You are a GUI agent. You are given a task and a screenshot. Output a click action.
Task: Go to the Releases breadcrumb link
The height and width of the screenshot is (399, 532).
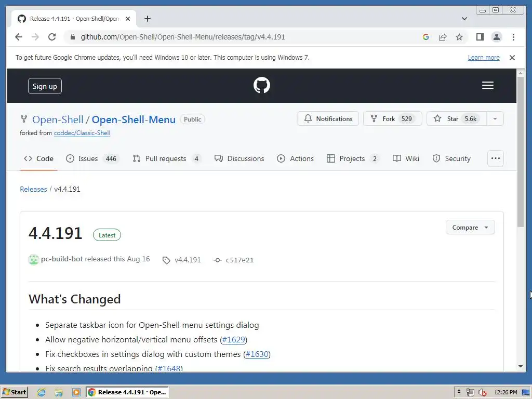[x=33, y=189]
